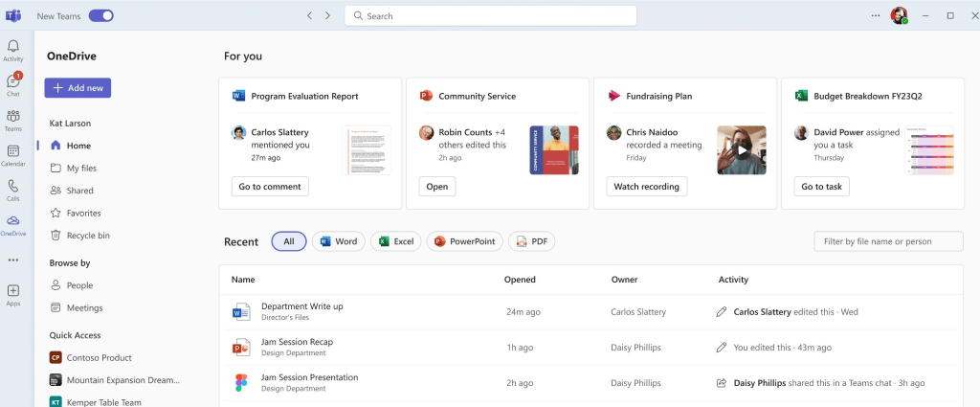Click the Owner column header
The height and width of the screenshot is (407, 980).
click(624, 280)
